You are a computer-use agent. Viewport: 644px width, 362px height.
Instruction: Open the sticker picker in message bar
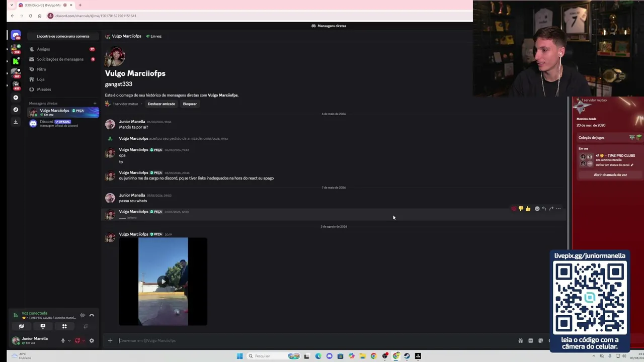click(540, 341)
